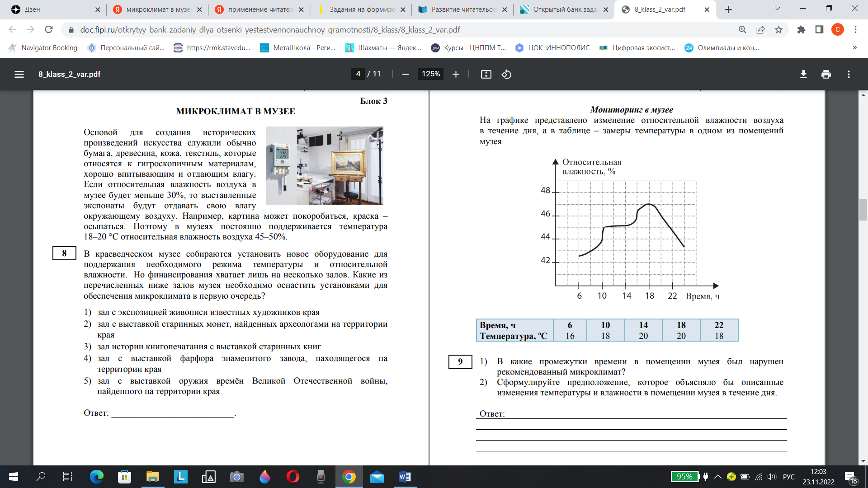The height and width of the screenshot is (488, 868).
Task: Print the PDF document
Action: click(826, 74)
